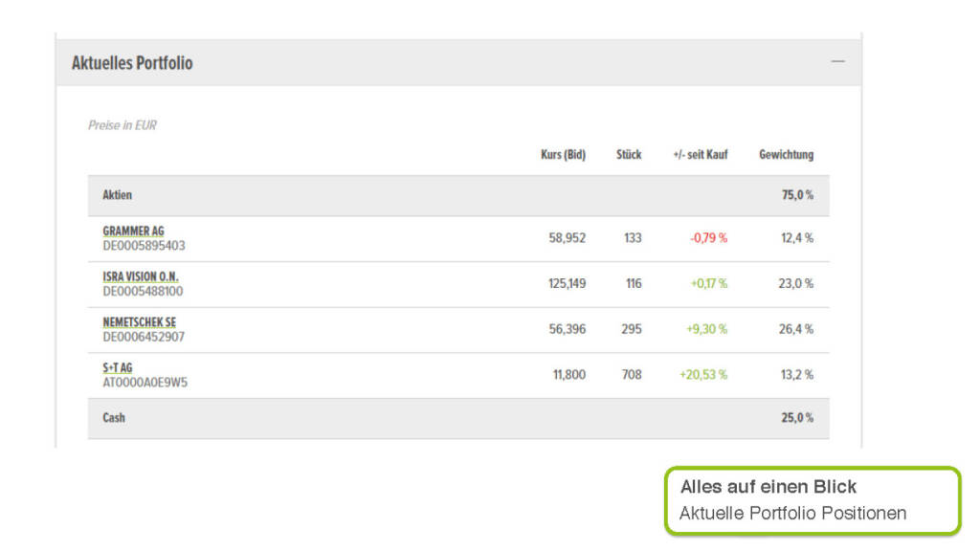Click NEMETSCHEK SE's +9,30 % performance value

click(706, 329)
